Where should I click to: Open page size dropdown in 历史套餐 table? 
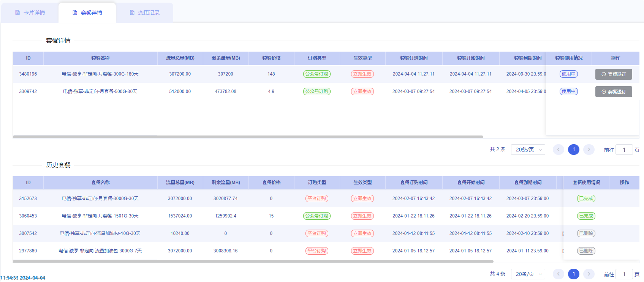[x=528, y=274]
